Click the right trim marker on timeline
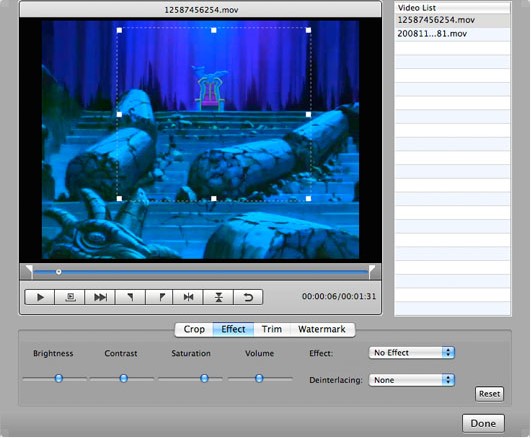Screen dimensions: 531x438 pos(371,272)
